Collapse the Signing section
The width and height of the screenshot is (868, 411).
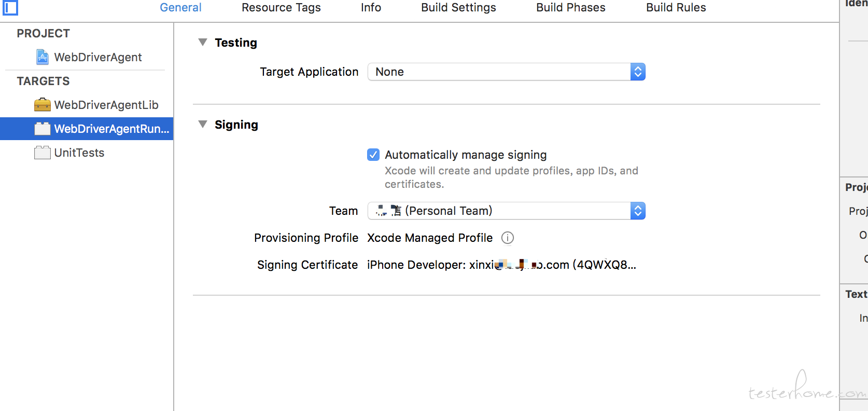(203, 124)
